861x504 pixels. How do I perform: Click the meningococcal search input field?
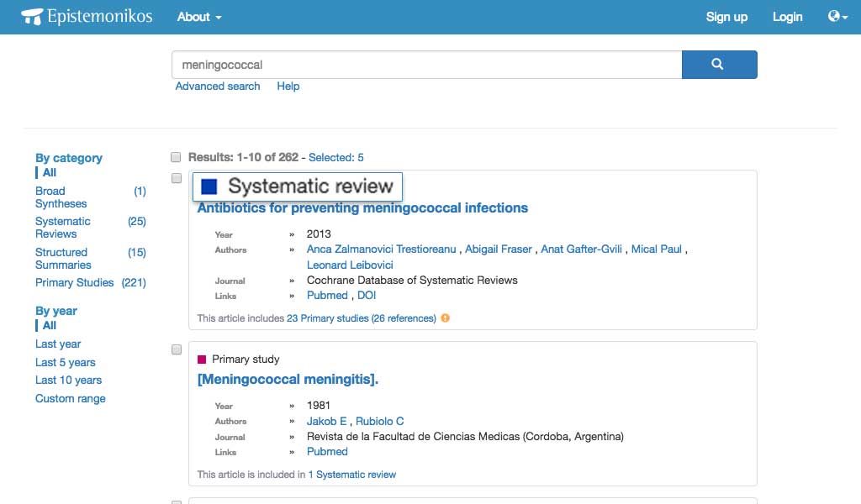pyautogui.click(x=426, y=65)
